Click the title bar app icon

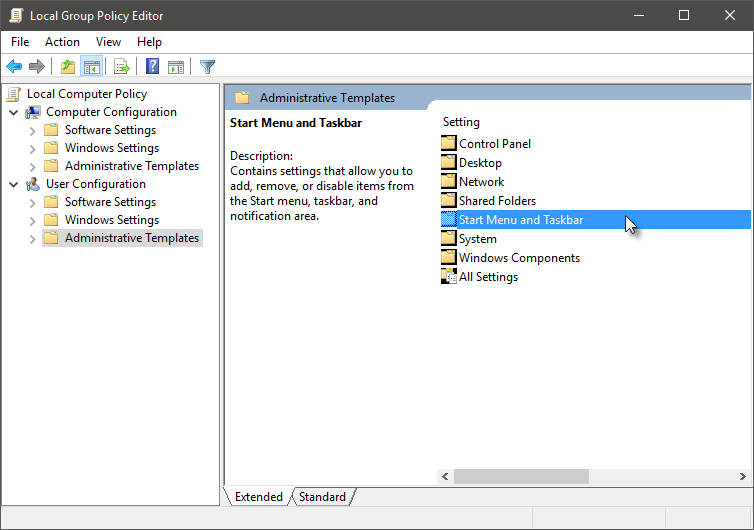coord(16,15)
